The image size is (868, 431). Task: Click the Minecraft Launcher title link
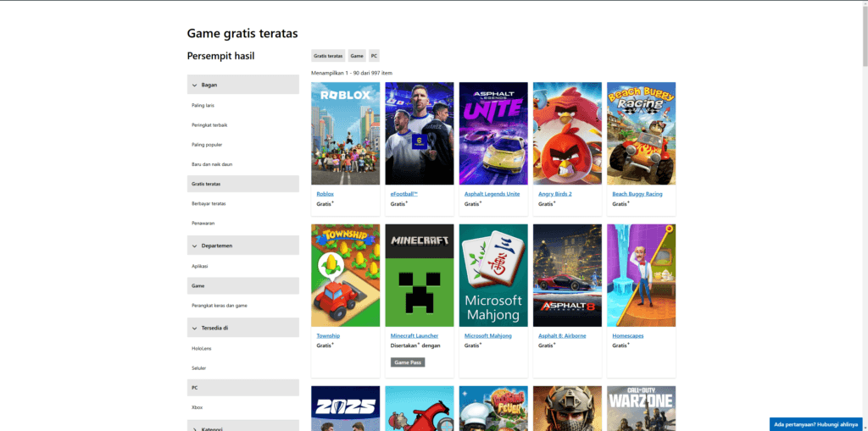tap(414, 336)
